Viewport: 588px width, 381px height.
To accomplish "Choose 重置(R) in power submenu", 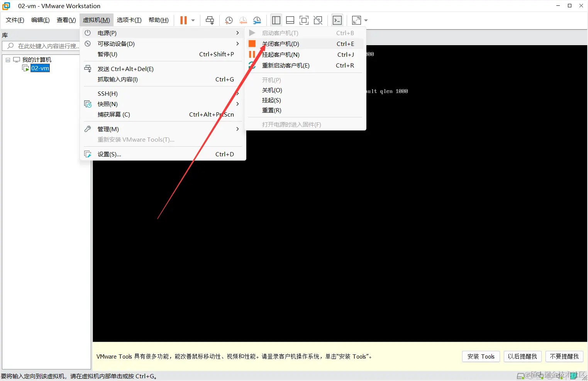I will 305,110.
